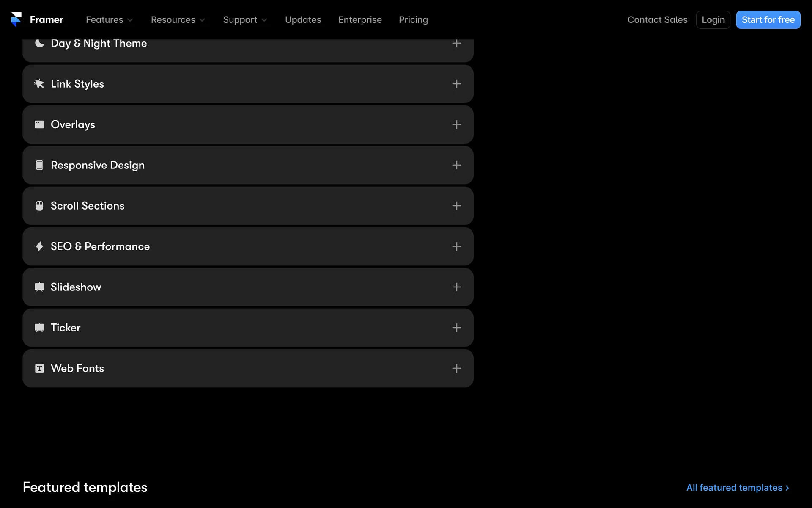Click the cursor icon next to Link Styles
Image resolution: width=812 pixels, height=508 pixels.
[39, 84]
